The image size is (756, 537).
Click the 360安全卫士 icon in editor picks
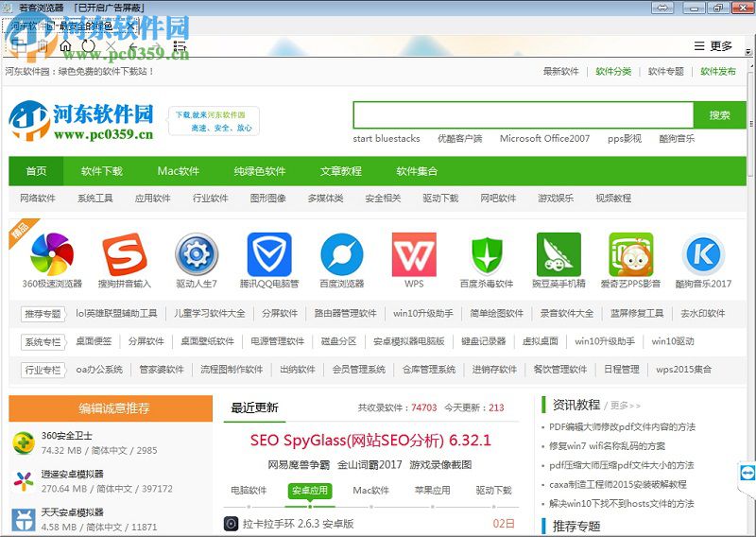24,442
